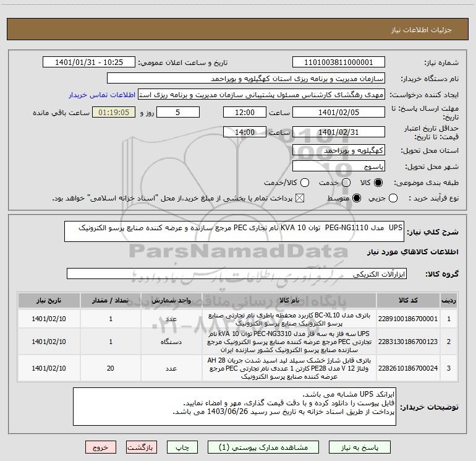Click the remaining days field showing 5
This screenshot has width=476, height=461.
(178, 113)
